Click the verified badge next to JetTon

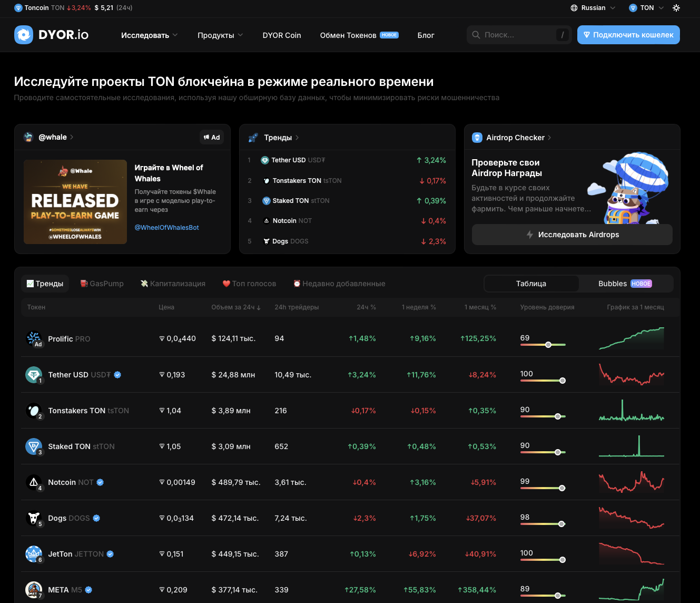pos(110,554)
